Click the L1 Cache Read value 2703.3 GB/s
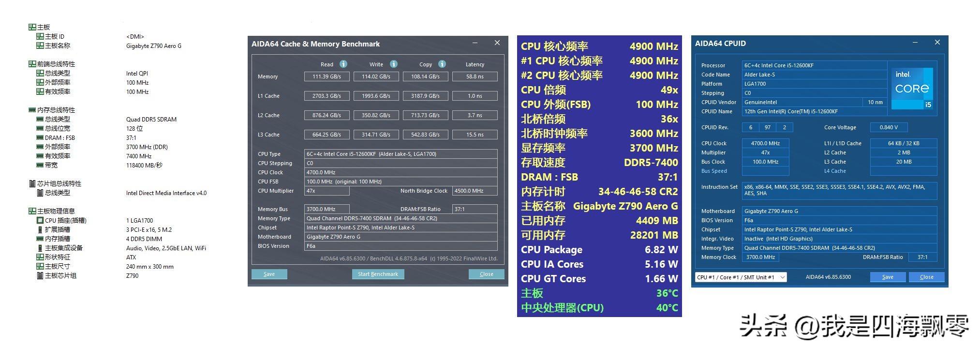 [x=327, y=96]
